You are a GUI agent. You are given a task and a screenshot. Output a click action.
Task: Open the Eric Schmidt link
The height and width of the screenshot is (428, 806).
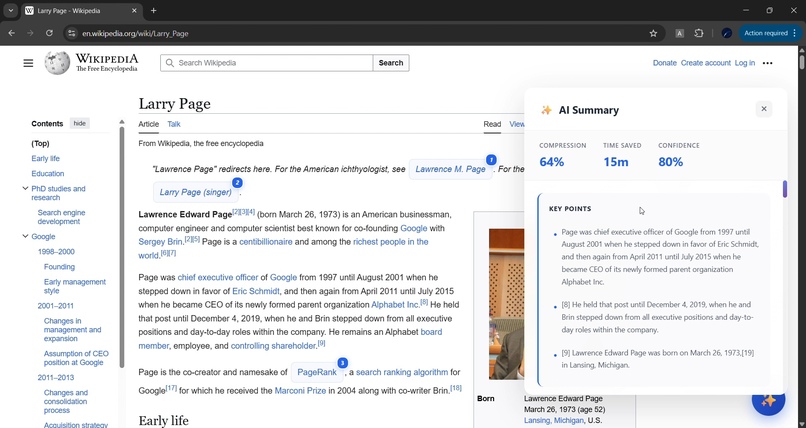pyautogui.click(x=255, y=291)
